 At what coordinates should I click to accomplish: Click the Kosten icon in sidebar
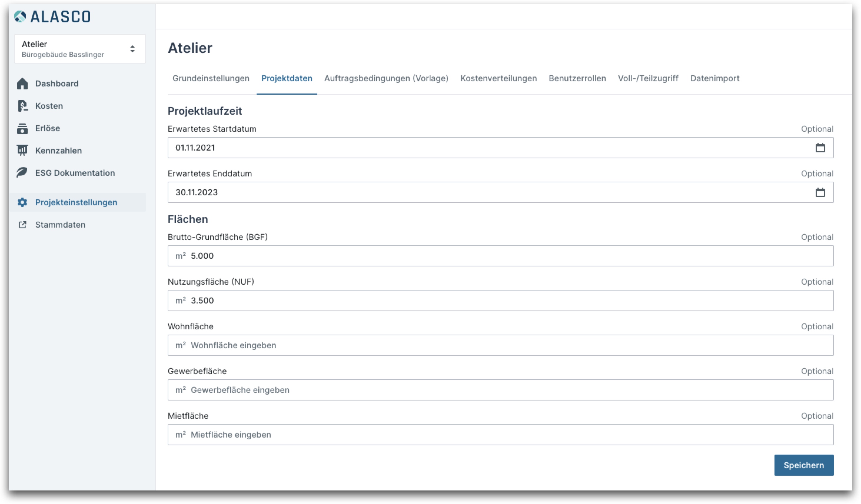click(22, 106)
